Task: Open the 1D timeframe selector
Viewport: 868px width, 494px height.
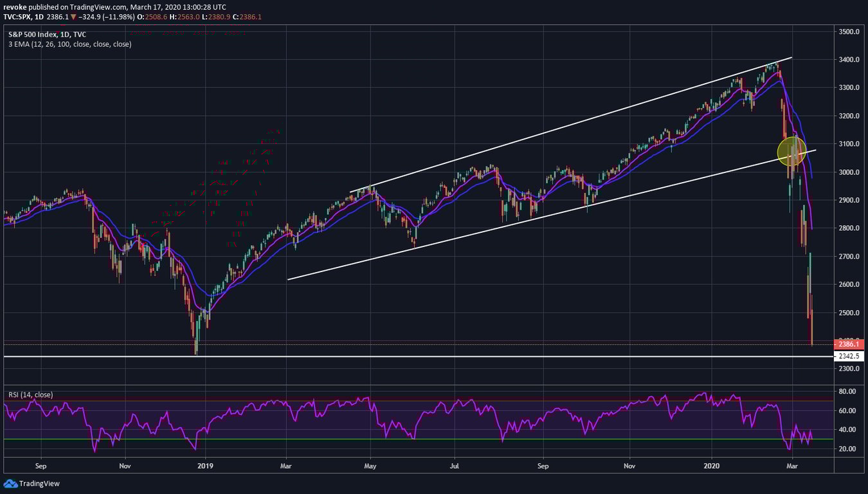Action: 39,17
